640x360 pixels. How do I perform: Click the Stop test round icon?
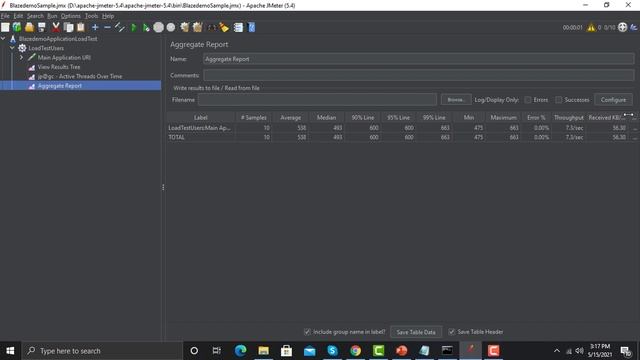pos(159,27)
